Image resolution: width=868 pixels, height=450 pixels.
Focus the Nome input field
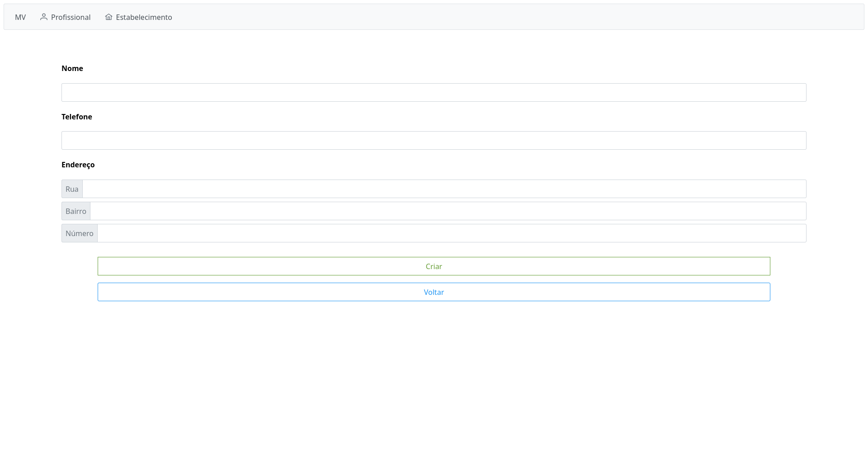[434, 92]
